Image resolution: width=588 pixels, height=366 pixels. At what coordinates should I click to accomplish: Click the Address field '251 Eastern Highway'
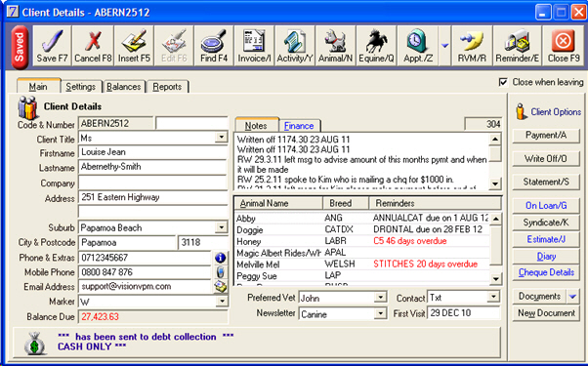(x=152, y=197)
